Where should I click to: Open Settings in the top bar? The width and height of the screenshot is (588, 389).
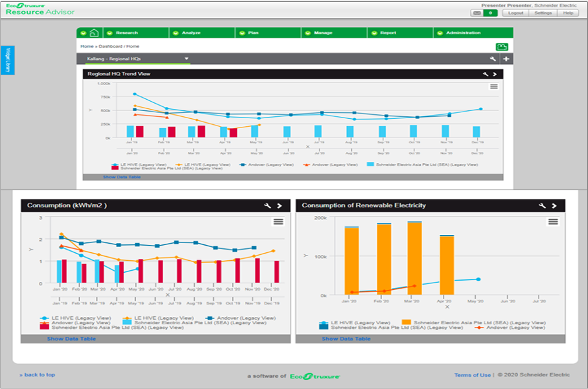[543, 13]
